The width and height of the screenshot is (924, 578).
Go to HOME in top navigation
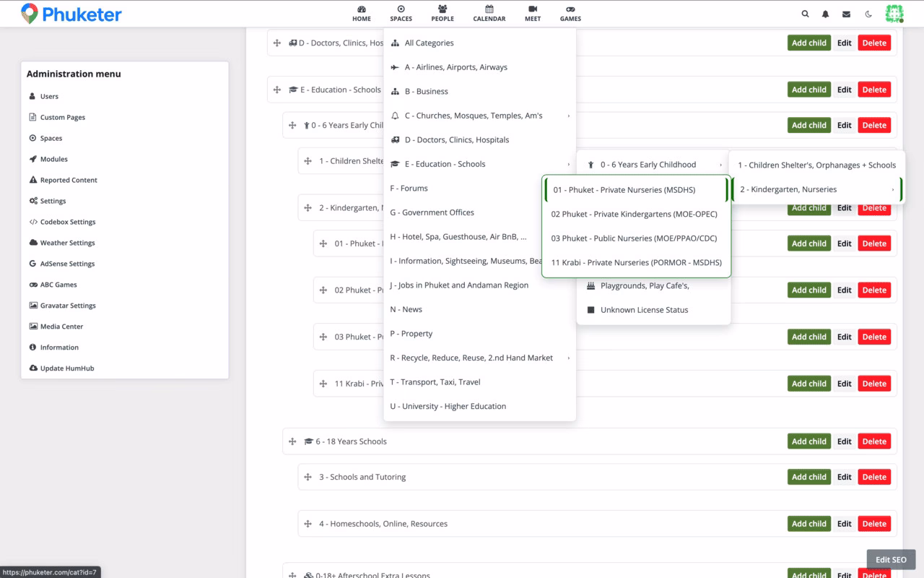pos(362,14)
